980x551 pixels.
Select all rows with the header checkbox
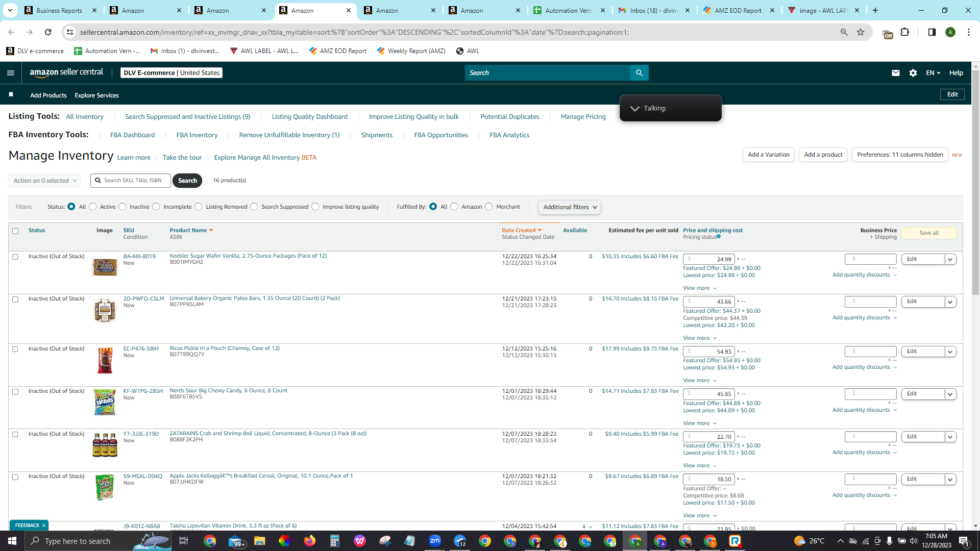point(15,231)
